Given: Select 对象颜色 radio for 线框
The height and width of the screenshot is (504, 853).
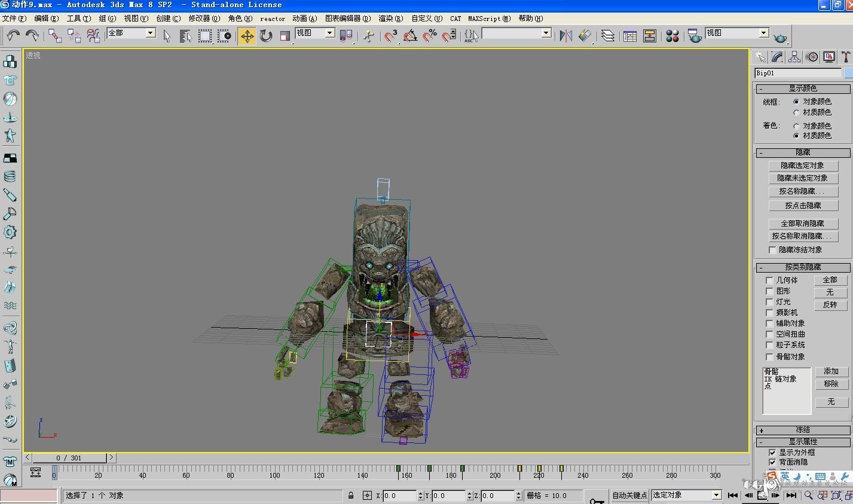Looking at the screenshot, I should (x=796, y=102).
